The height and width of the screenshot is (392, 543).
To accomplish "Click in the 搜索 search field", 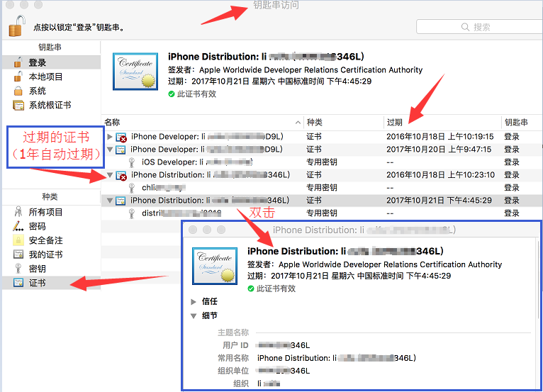I will (x=480, y=27).
